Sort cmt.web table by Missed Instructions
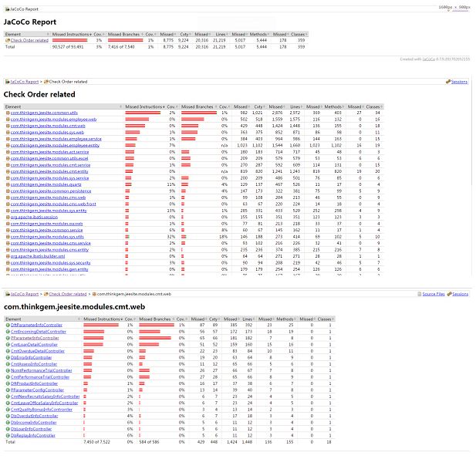476x459 pixels. (x=103, y=319)
